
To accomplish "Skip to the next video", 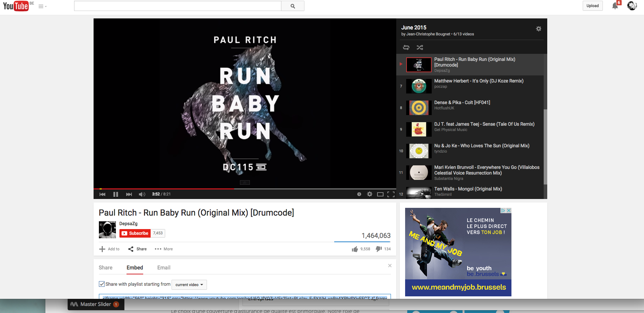I will point(129,194).
